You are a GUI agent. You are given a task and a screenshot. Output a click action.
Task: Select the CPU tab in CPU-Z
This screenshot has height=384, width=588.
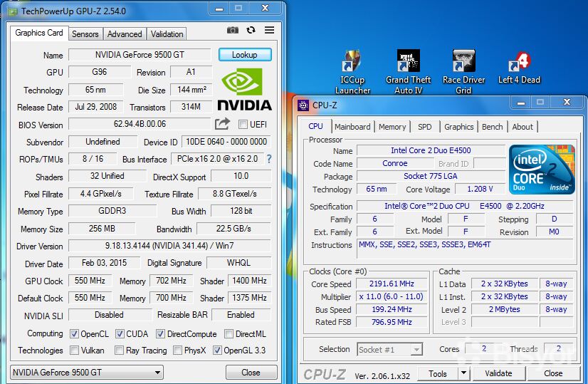[315, 126]
